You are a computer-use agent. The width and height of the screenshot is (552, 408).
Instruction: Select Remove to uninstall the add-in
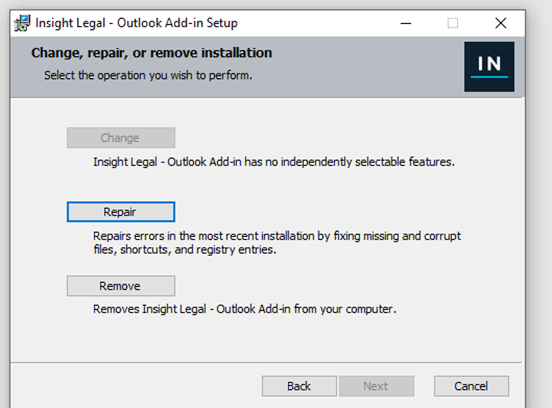[121, 286]
